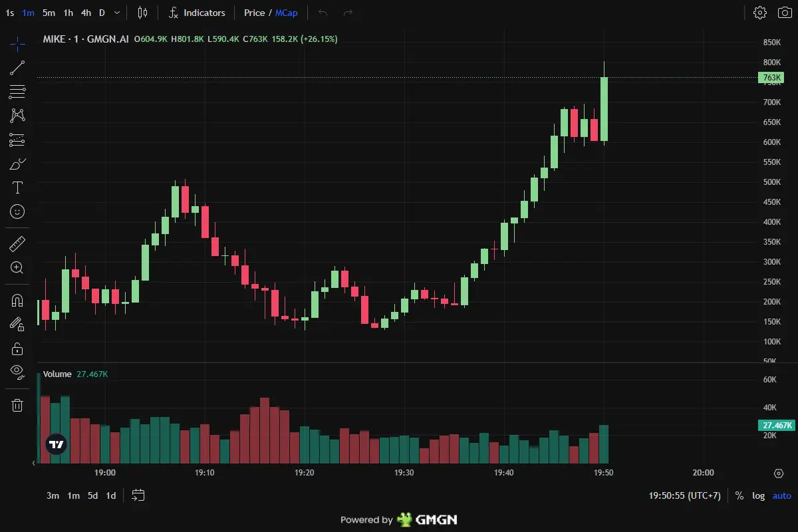Toggle lock all drawing tools

17,348
